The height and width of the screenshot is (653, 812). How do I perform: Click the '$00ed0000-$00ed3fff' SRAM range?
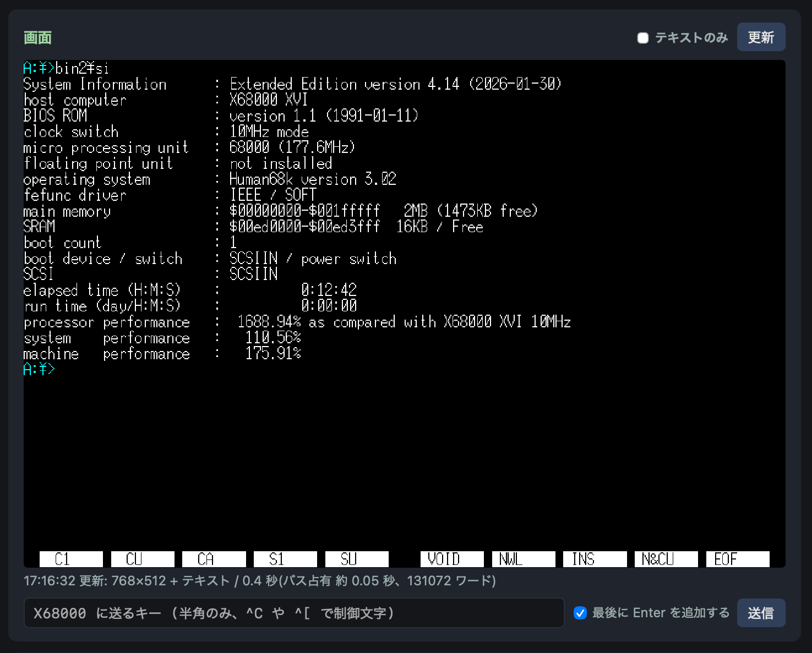pos(305,227)
